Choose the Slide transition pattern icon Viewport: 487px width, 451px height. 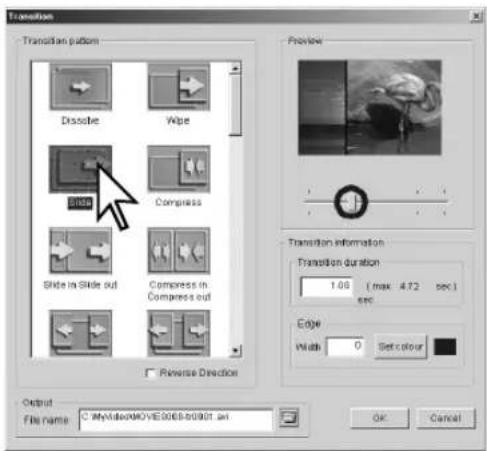80,169
